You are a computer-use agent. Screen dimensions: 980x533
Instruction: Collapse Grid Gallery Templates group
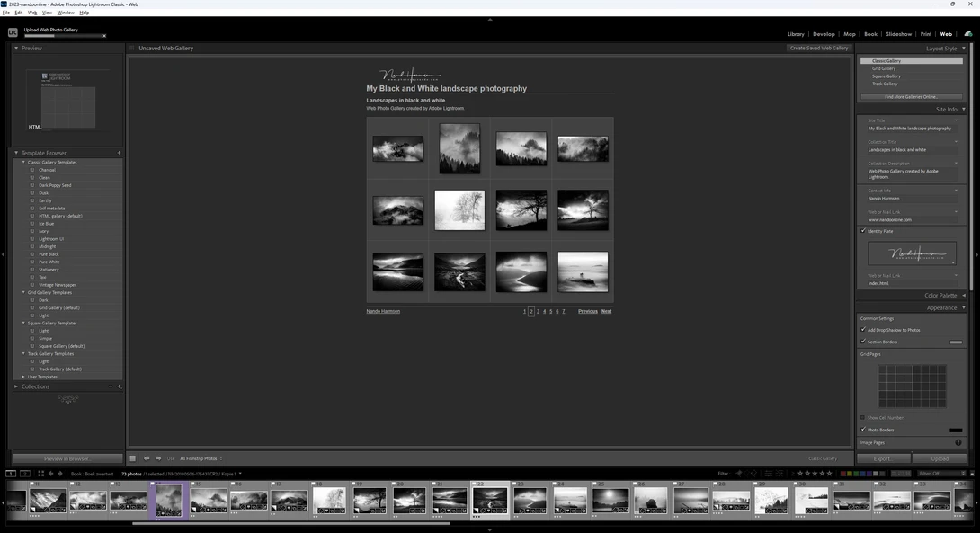tap(23, 292)
